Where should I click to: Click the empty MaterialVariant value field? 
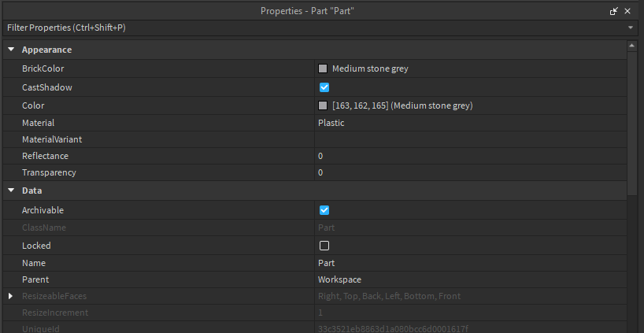(470, 139)
